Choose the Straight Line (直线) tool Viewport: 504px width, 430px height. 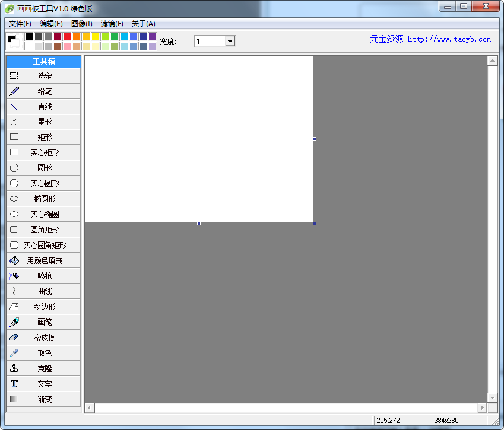[43, 107]
